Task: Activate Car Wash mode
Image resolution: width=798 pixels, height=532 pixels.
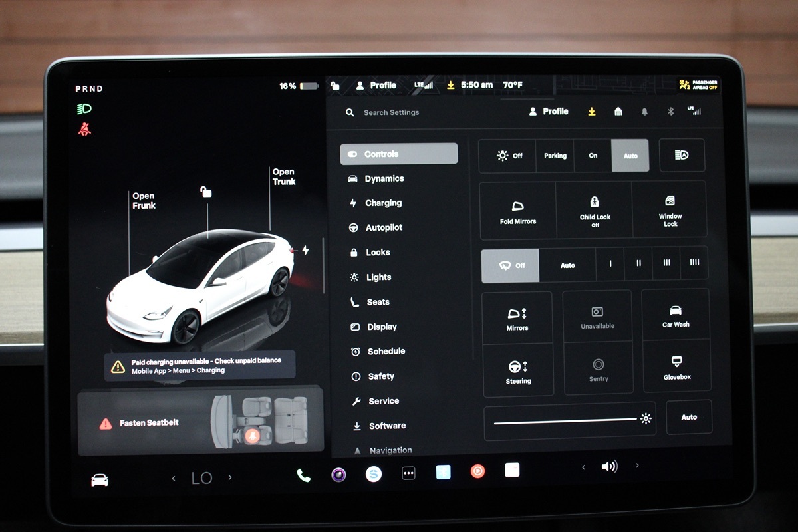Action: [675, 315]
